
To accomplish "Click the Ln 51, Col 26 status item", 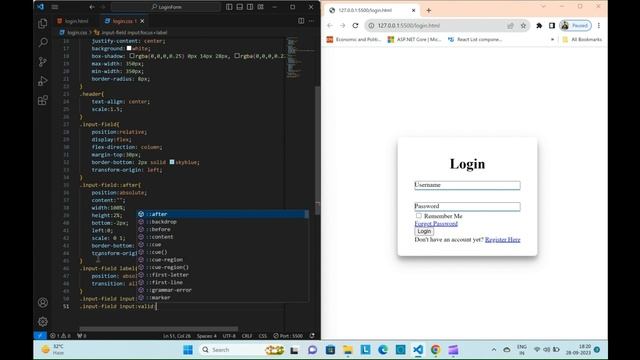I will point(177,336).
